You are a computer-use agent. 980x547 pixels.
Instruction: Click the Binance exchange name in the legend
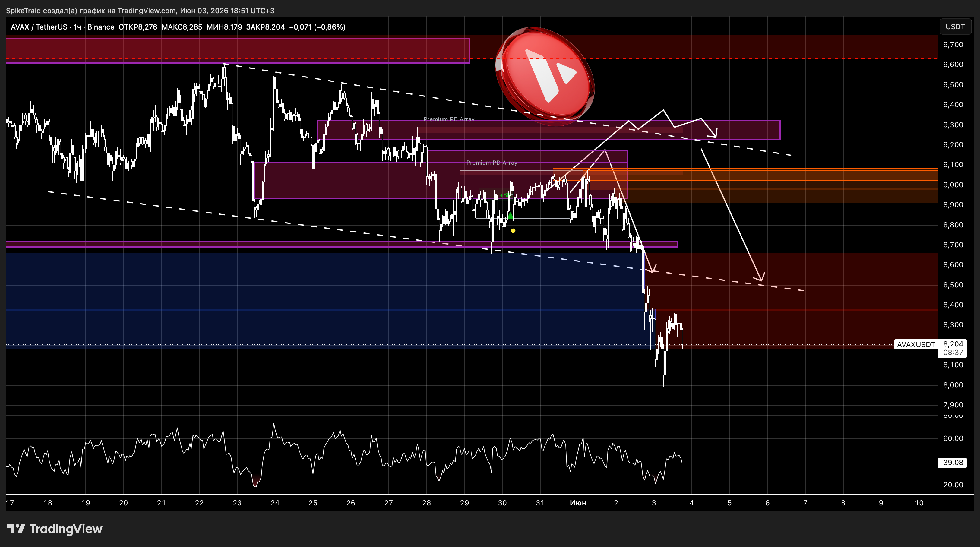pyautogui.click(x=101, y=27)
